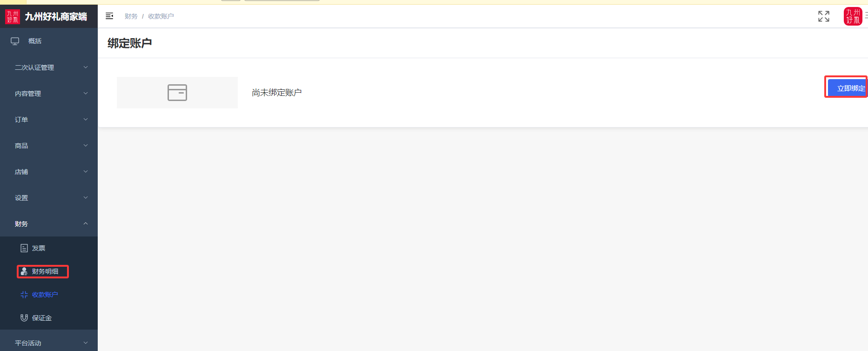Screen dimensions: 868x351
Task: Collapse the 财务 menu section
Action: 49,224
